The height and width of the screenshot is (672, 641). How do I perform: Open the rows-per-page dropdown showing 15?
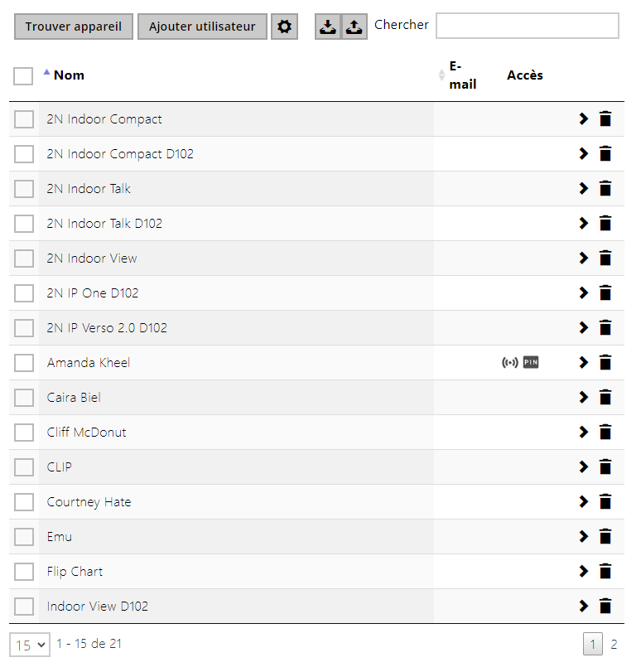point(30,644)
